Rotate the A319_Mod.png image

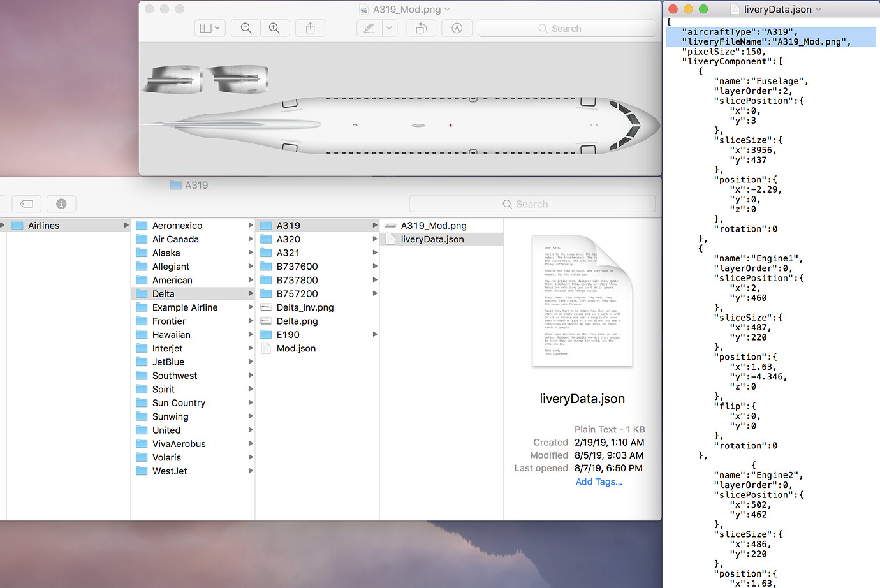[421, 28]
